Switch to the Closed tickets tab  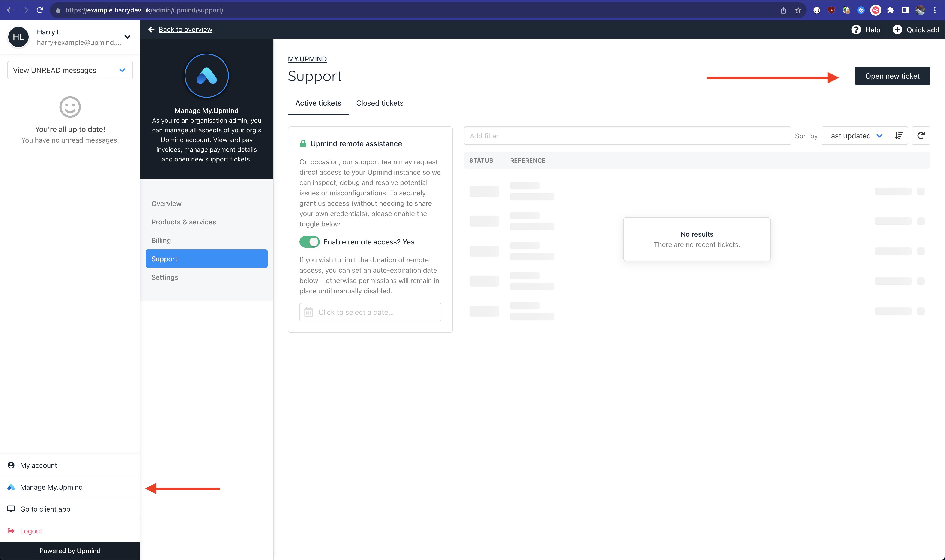(x=379, y=103)
